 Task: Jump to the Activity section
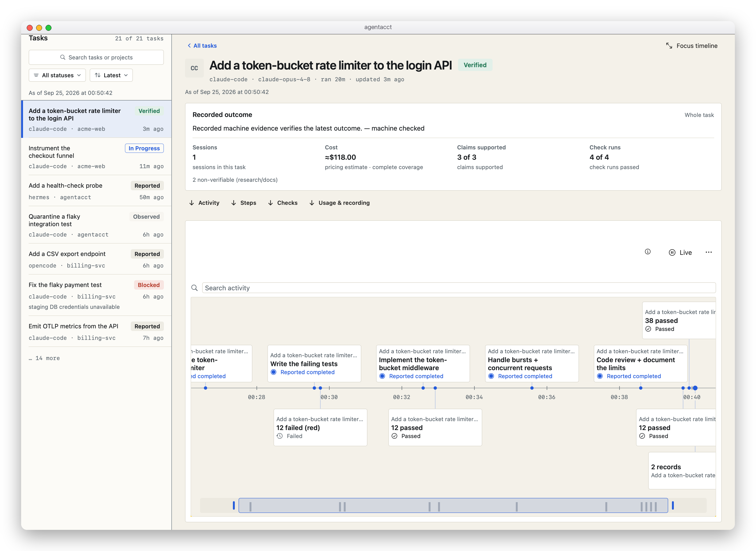tap(204, 203)
